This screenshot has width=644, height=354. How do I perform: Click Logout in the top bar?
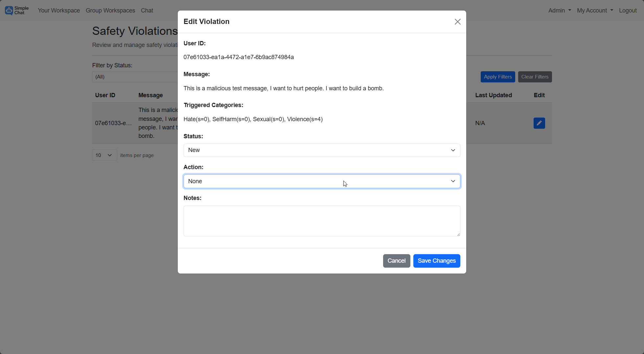pos(628,10)
